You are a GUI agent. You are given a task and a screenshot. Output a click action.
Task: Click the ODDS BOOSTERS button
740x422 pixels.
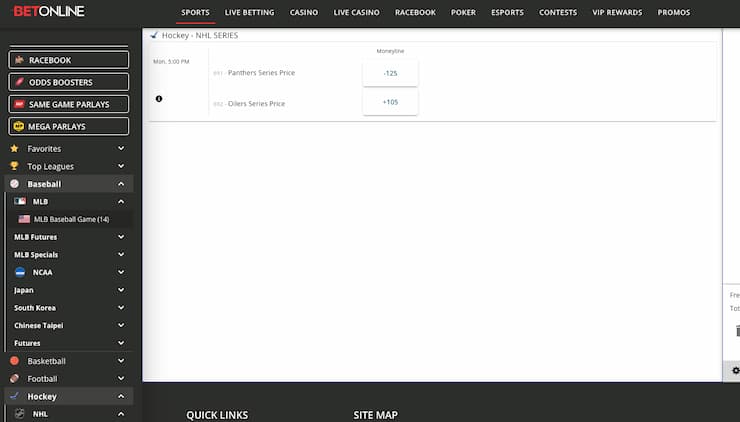click(68, 82)
